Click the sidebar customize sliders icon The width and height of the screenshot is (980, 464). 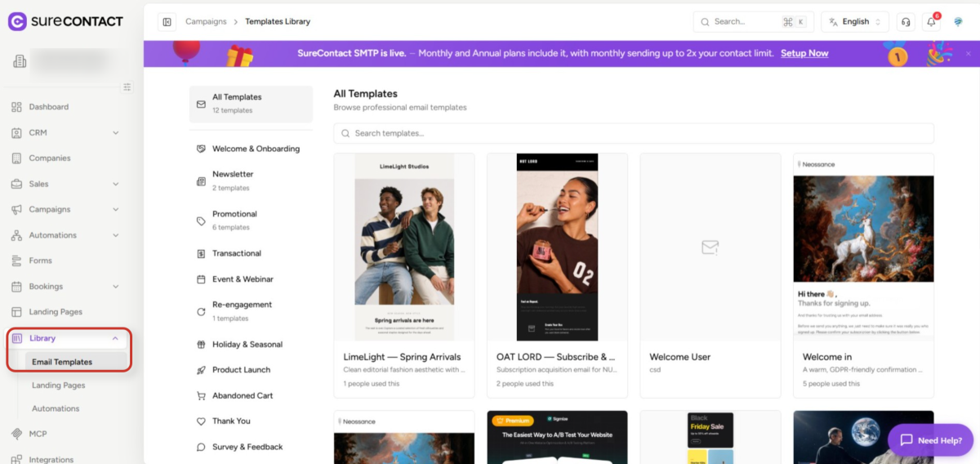pyautogui.click(x=127, y=87)
